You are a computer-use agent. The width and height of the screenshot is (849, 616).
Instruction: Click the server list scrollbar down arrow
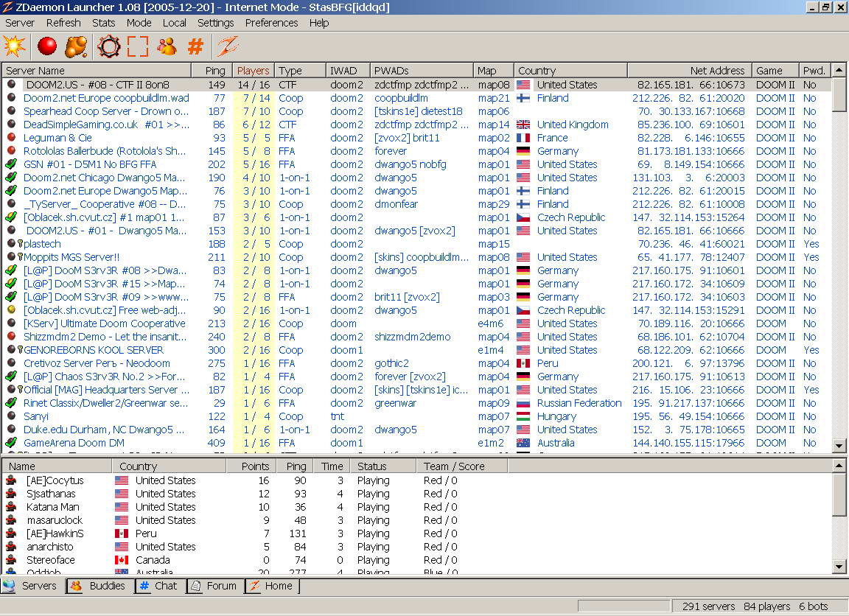point(839,446)
